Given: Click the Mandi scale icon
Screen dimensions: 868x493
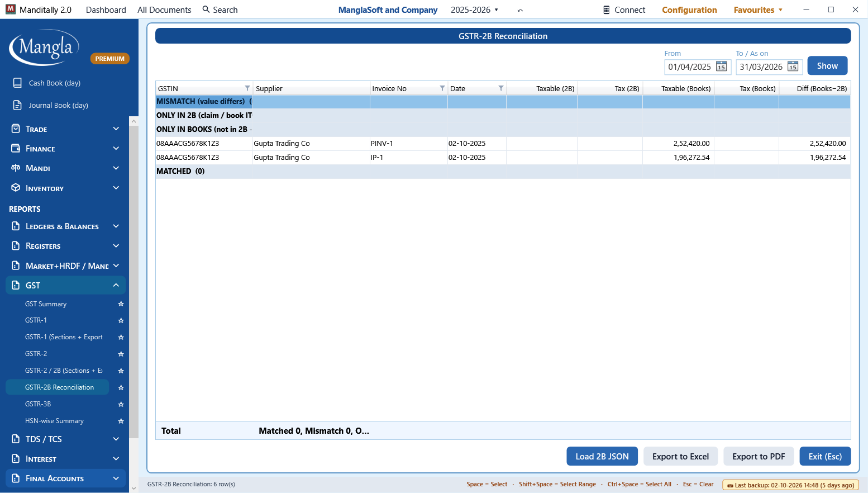Looking at the screenshot, I should [x=16, y=168].
